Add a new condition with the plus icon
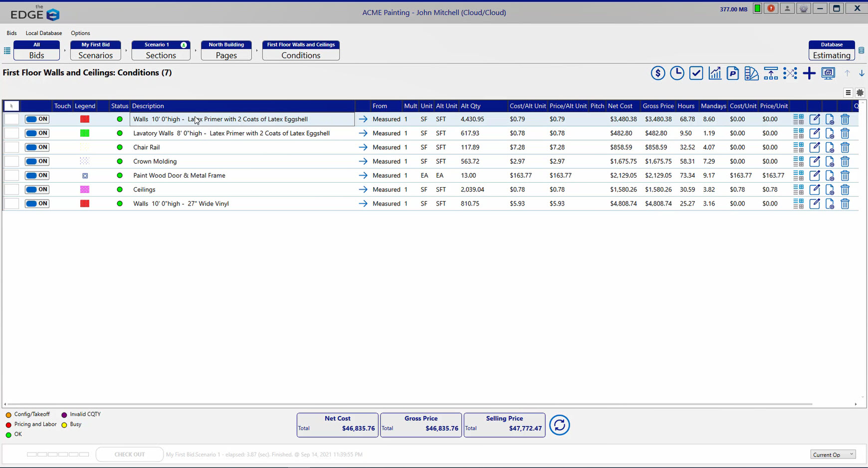 point(809,73)
